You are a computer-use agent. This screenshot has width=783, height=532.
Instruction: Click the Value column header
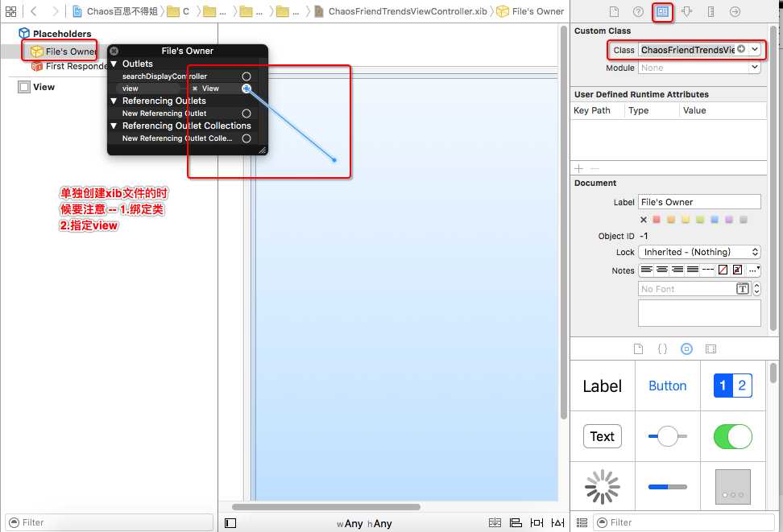coord(694,110)
